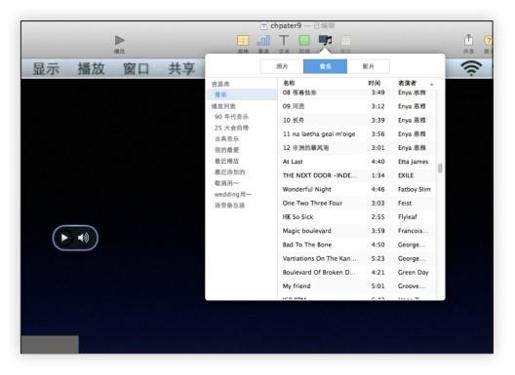Select the 90 年代音乐 playlist
This screenshot has height=375, width=515.
[231, 117]
